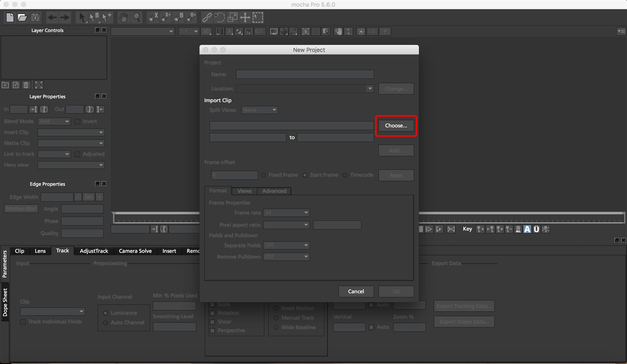Open the Lens parameters tab
This screenshot has height=364, width=627.
tap(40, 251)
